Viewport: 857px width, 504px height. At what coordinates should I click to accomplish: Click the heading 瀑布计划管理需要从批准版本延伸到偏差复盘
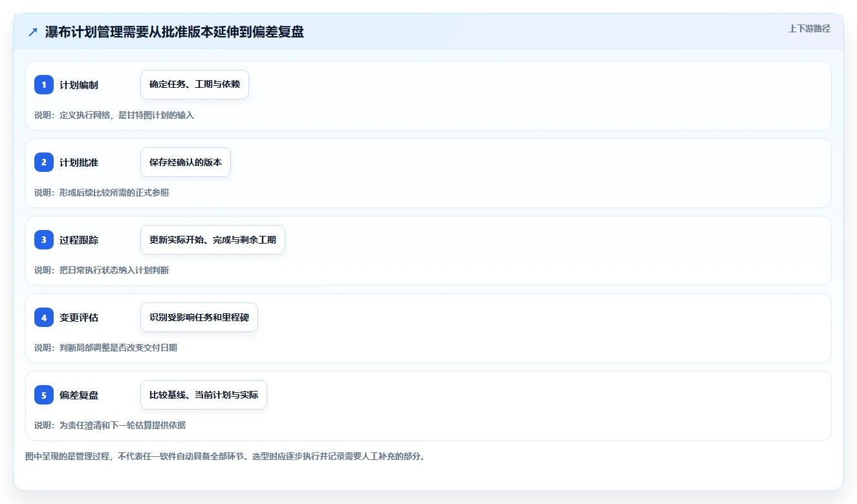175,32
